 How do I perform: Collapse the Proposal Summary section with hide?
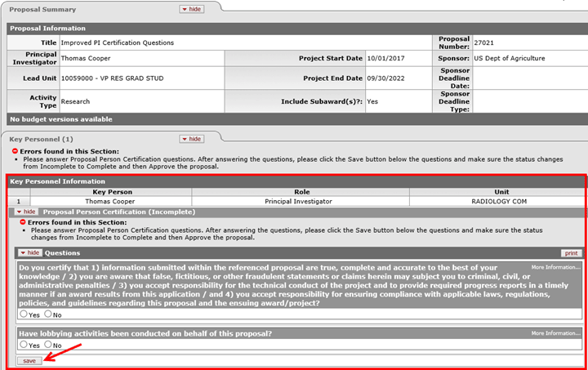192,9
